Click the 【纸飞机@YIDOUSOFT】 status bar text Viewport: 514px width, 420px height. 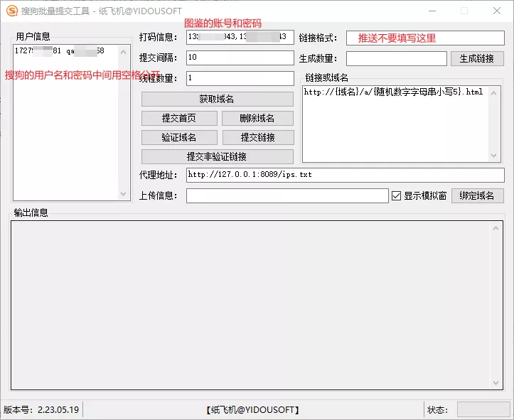pyautogui.click(x=252, y=410)
